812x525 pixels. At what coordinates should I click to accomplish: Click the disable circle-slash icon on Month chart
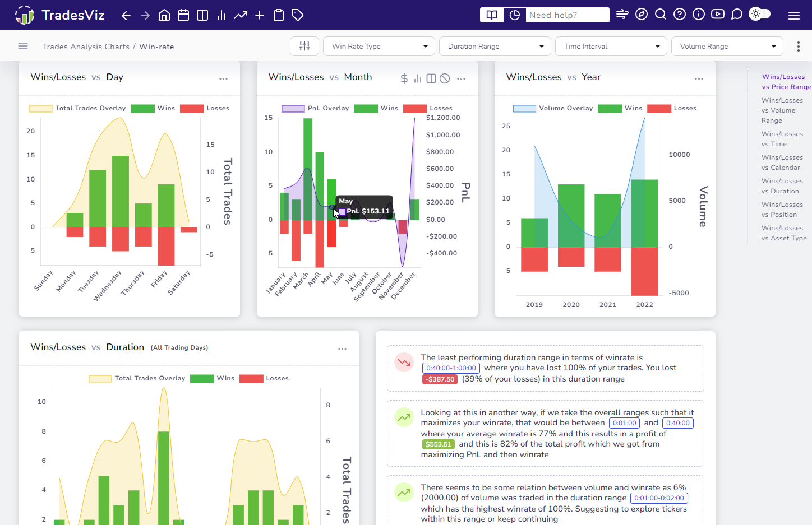(x=445, y=78)
